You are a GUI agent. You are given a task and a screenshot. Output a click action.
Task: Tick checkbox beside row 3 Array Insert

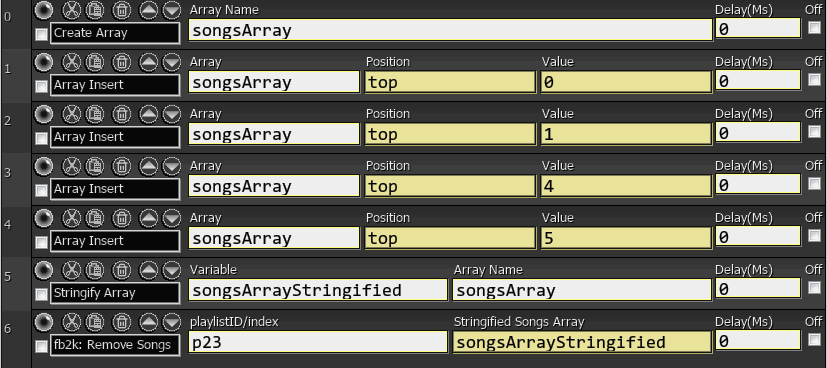(41, 191)
